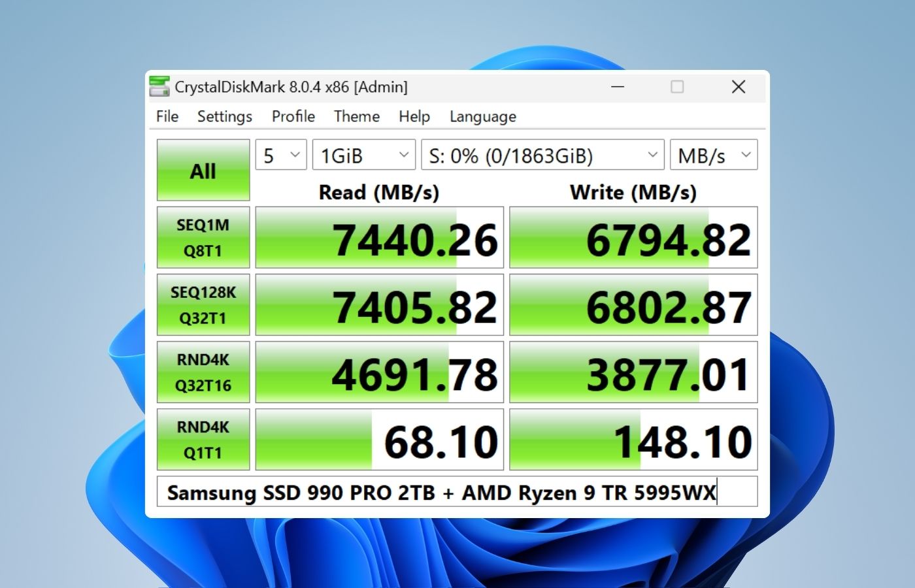The image size is (915, 588).
Task: Run the SEQ1M Q8T1 test
Action: [203, 237]
